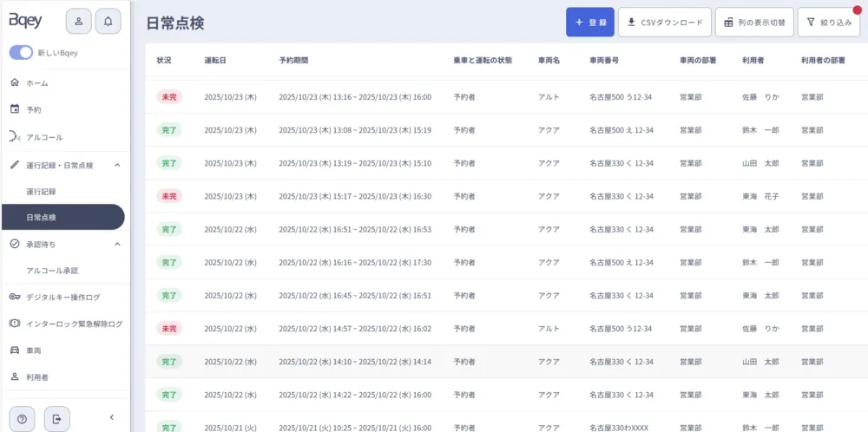This screenshot has width=868, height=432.
Task: Click 名古屋500 う12-34 in the 13:16 row
Action: click(621, 97)
